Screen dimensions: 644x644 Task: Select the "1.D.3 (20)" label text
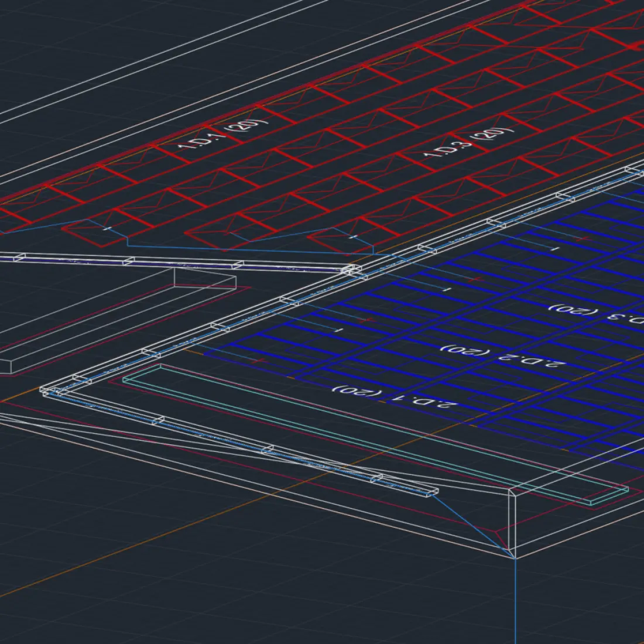pyautogui.click(x=468, y=143)
